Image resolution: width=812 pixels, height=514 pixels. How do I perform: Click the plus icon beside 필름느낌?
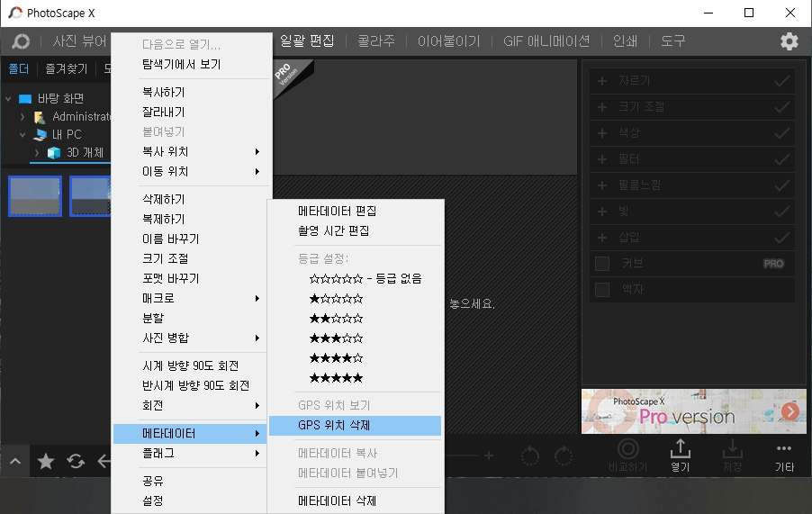(x=601, y=185)
